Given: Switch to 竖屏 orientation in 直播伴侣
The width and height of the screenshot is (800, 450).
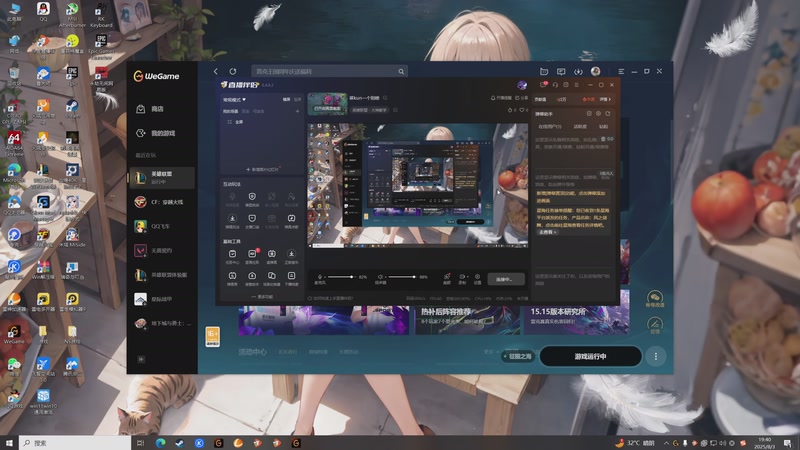Looking at the screenshot, I should pos(297,99).
